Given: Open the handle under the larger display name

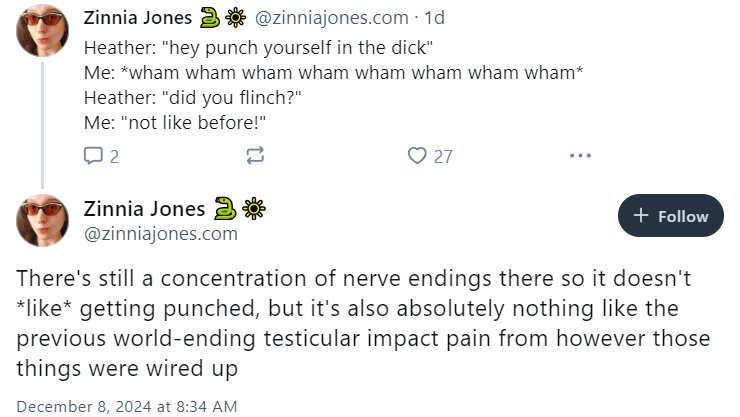Looking at the screenshot, I should tap(160, 234).
